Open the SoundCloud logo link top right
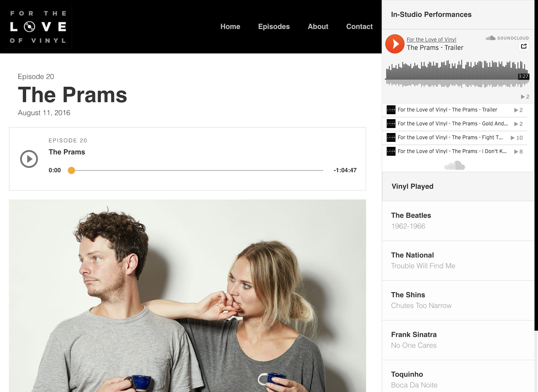This screenshot has width=538, height=392. click(507, 38)
